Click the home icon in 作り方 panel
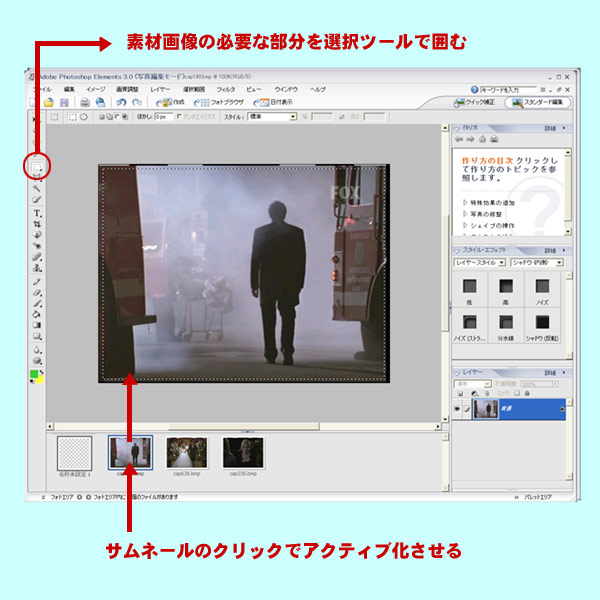600x600 pixels. (483, 139)
